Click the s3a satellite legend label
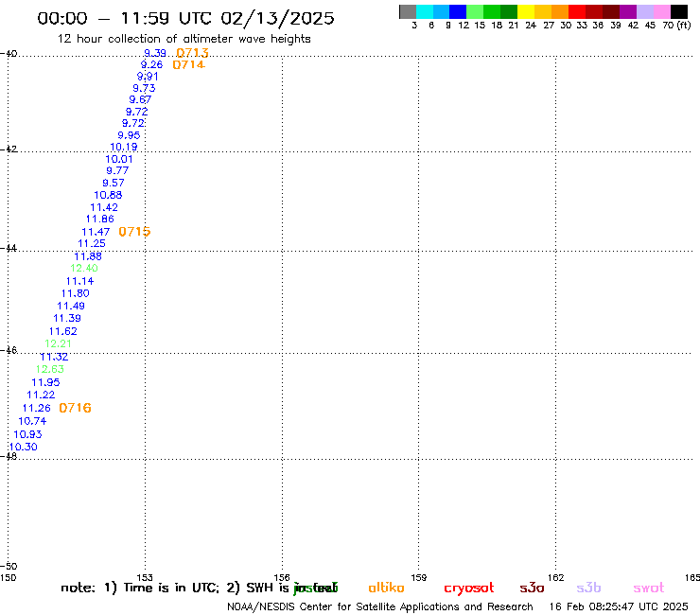This screenshot has width=700, height=615. [532, 588]
